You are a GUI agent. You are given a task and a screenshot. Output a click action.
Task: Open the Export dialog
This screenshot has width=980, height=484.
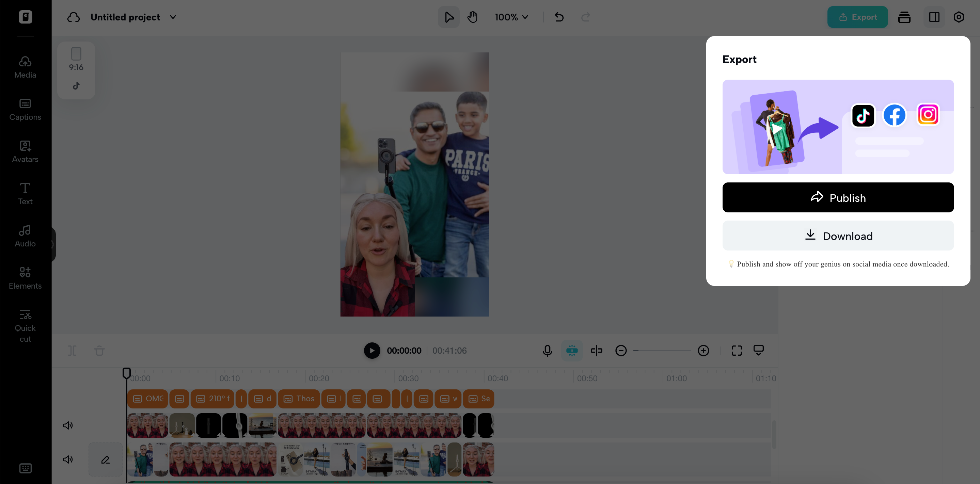point(857,17)
